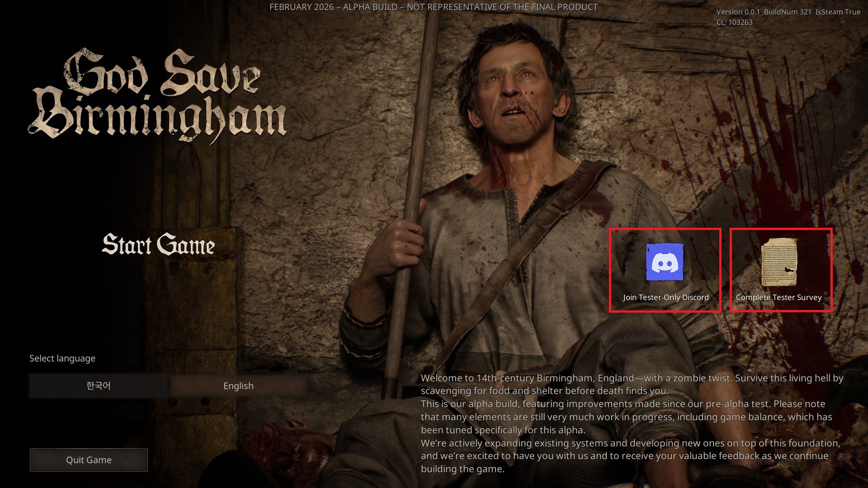Screen dimensions: 868x488
Task: Open the parchment survey icon
Action: pos(779,262)
